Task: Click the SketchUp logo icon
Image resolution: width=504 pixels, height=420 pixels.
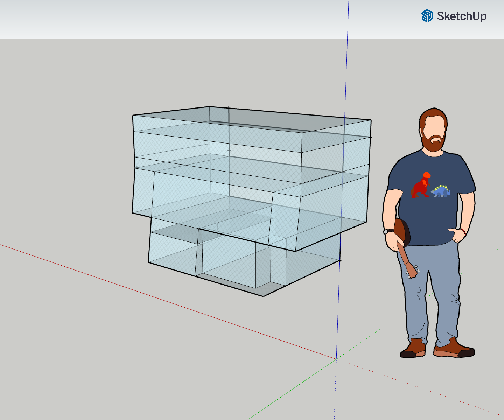Action: [x=427, y=16]
